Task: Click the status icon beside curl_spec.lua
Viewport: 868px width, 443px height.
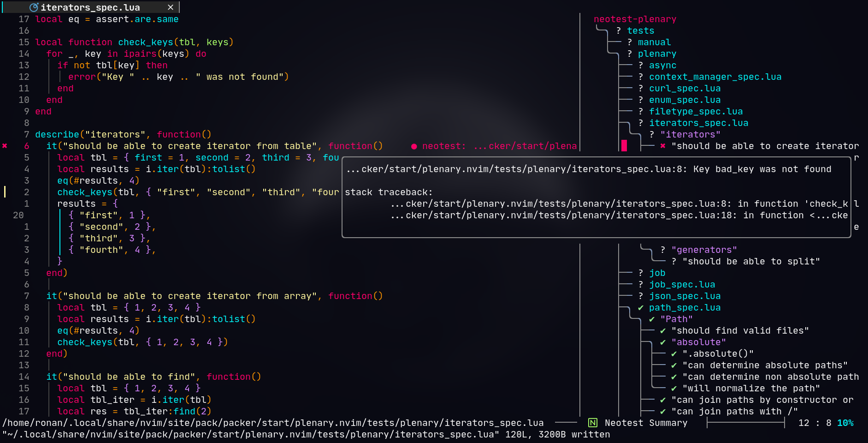Action: (641, 88)
